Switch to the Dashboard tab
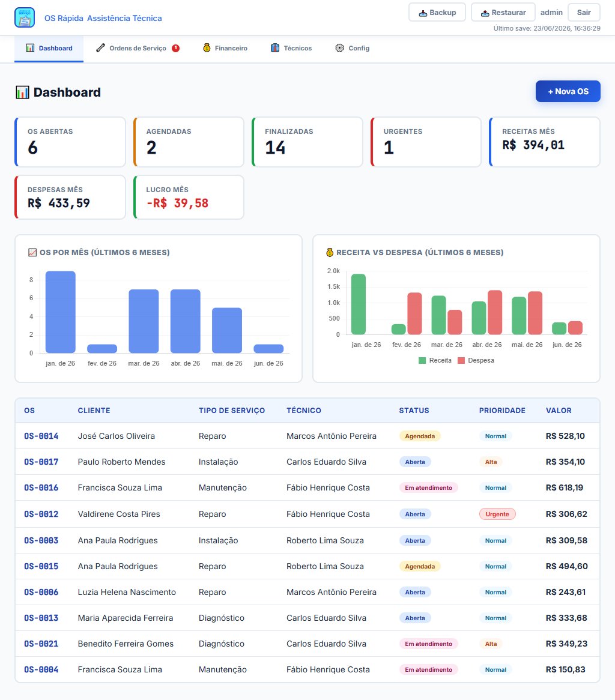The width and height of the screenshot is (615, 700). (x=49, y=48)
